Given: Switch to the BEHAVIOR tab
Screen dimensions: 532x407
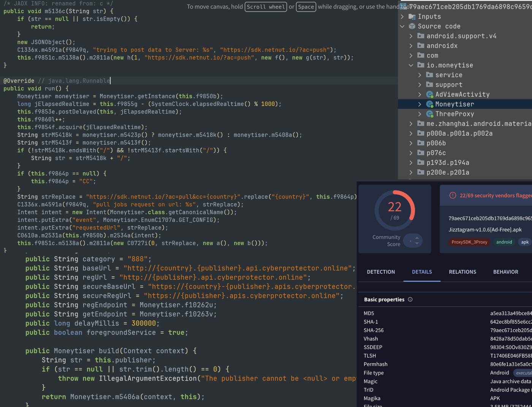Looking at the screenshot, I should (506, 272).
